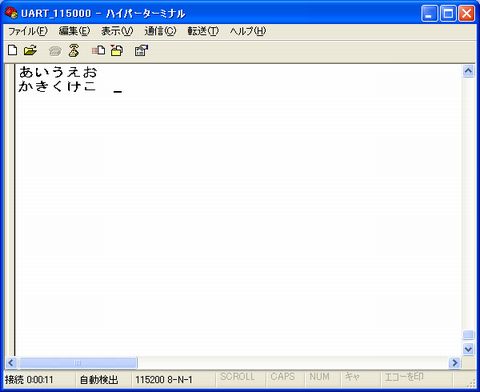Click the vertical scrollbar down arrow
Image resolution: width=480 pixels, height=392 pixels.
[x=468, y=349]
